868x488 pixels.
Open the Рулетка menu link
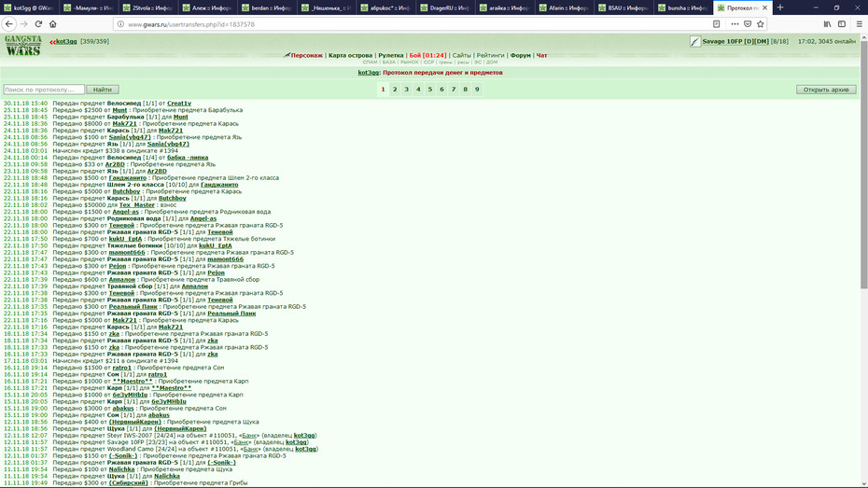391,55
